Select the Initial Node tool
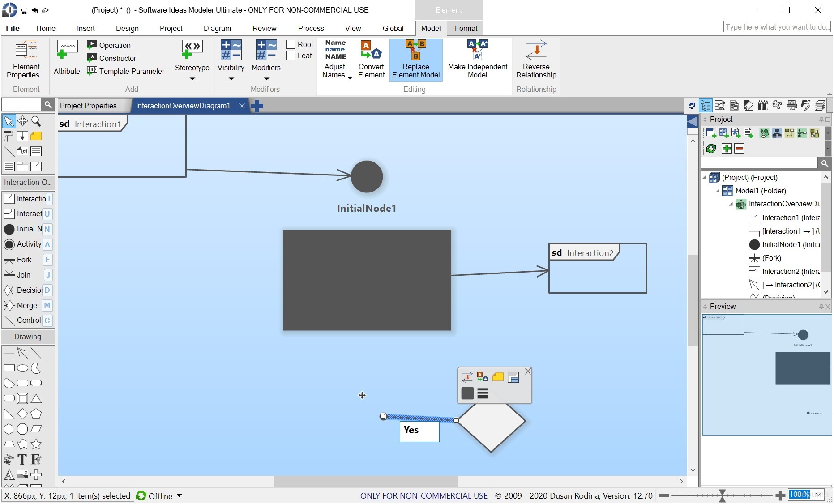 coord(10,229)
